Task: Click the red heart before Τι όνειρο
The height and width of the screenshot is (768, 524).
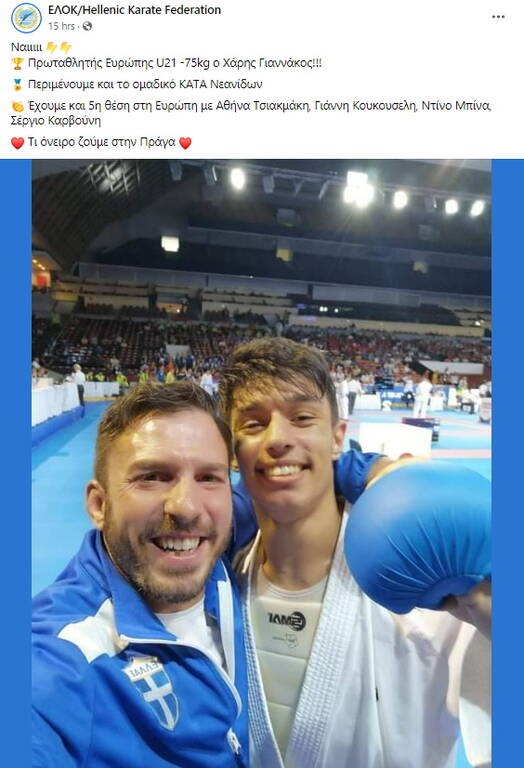Action: click(x=17, y=143)
